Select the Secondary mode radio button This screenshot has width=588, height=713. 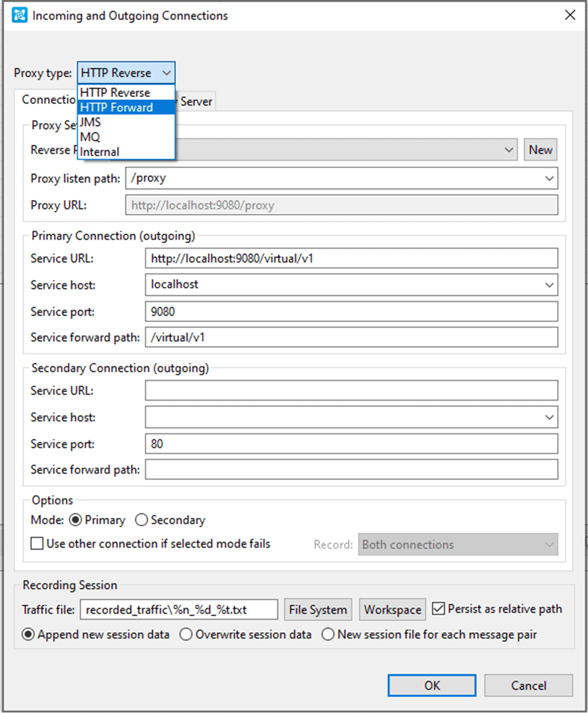(x=141, y=520)
